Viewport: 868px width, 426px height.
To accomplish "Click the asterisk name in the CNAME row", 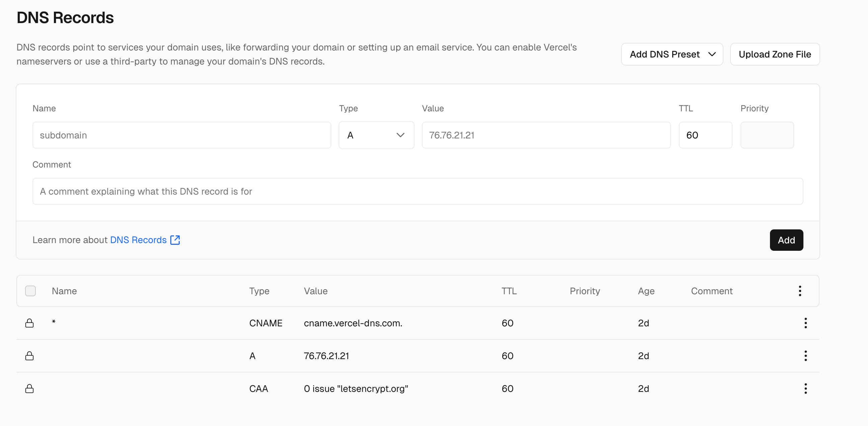I will (54, 322).
